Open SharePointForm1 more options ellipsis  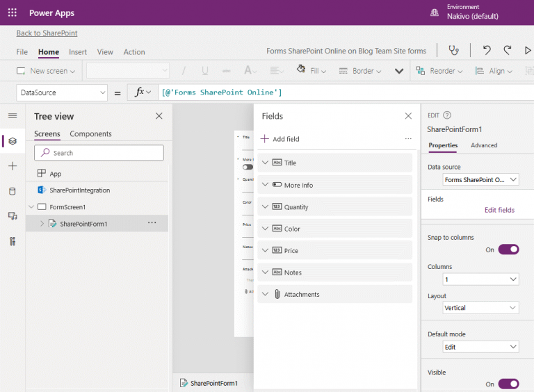click(x=152, y=223)
